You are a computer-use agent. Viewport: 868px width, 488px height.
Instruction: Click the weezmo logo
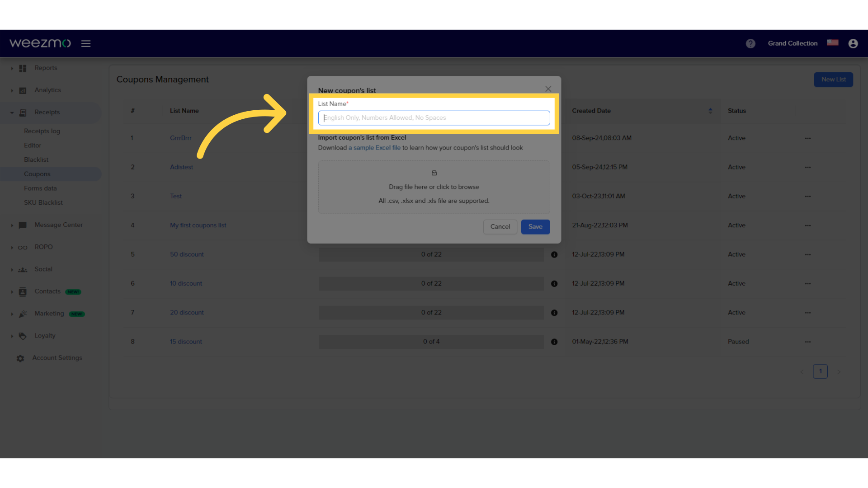pos(40,43)
